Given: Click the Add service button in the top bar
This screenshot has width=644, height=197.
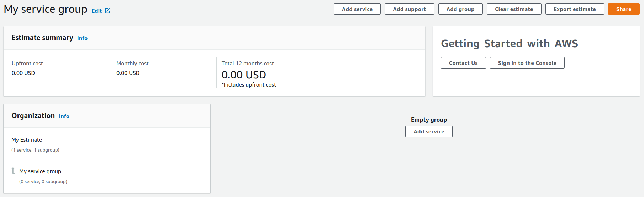Looking at the screenshot, I should pos(357,9).
